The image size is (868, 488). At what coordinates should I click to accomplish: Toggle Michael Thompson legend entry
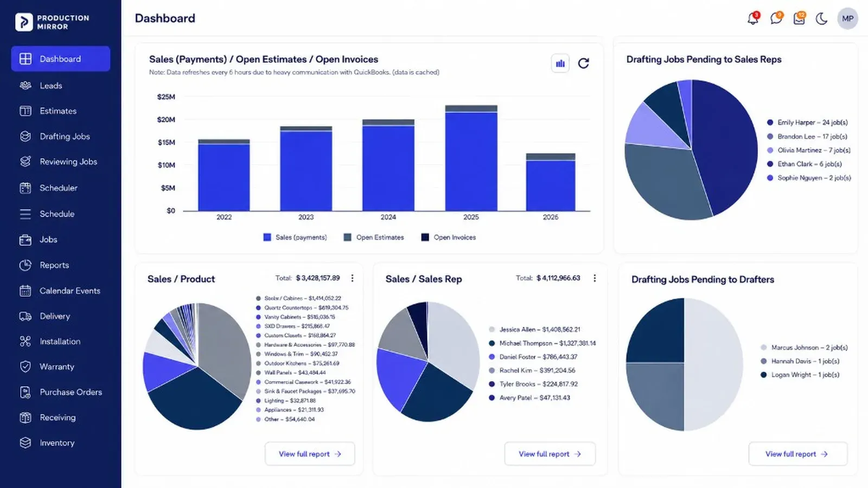pyautogui.click(x=542, y=343)
